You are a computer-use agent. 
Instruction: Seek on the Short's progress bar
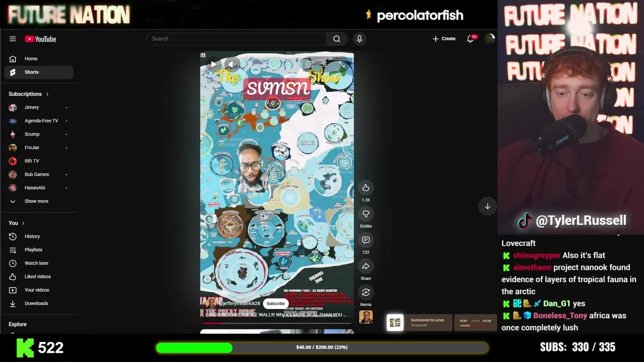click(x=277, y=323)
